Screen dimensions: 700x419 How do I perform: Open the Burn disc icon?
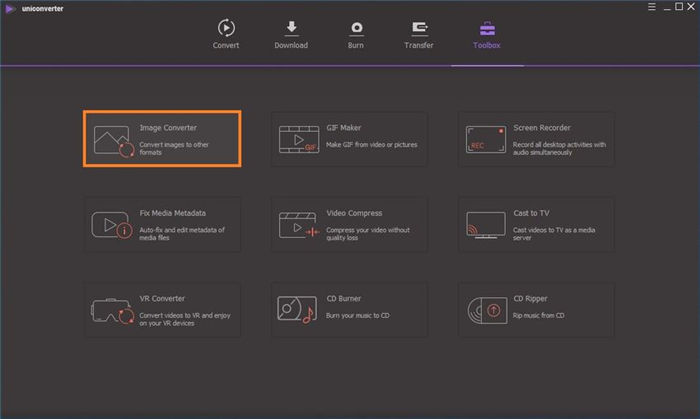[x=356, y=28]
